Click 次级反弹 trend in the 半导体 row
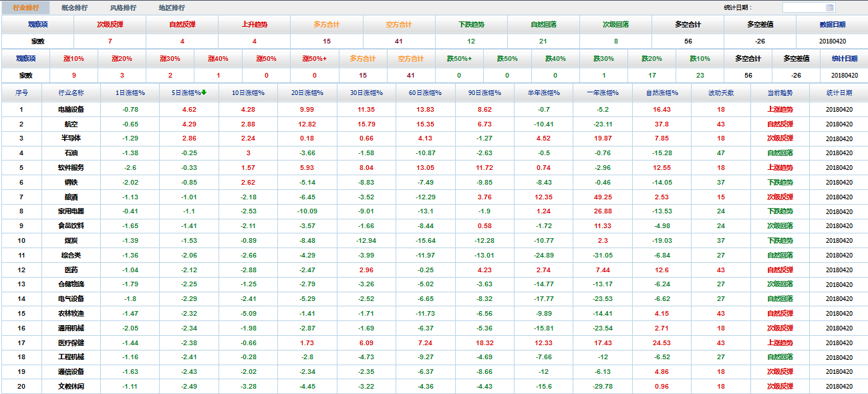 tap(780, 138)
